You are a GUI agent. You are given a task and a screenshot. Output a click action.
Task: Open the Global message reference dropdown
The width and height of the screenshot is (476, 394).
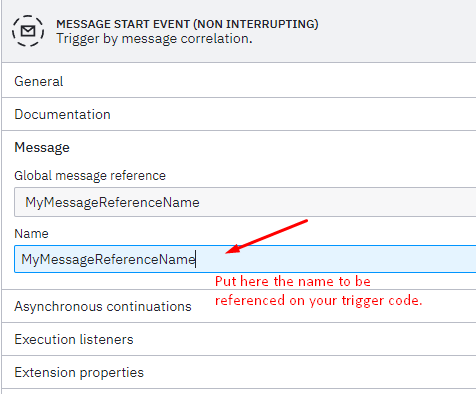245,202
